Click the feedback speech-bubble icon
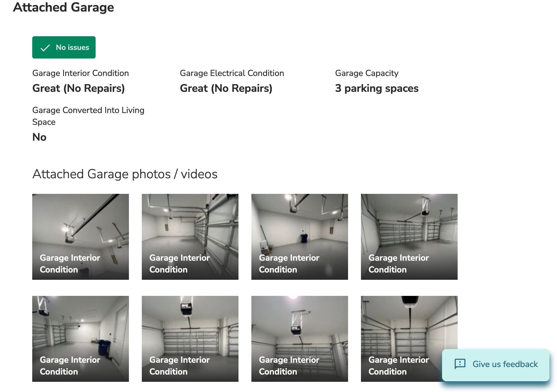This screenshot has height=392, width=557. 460,364
